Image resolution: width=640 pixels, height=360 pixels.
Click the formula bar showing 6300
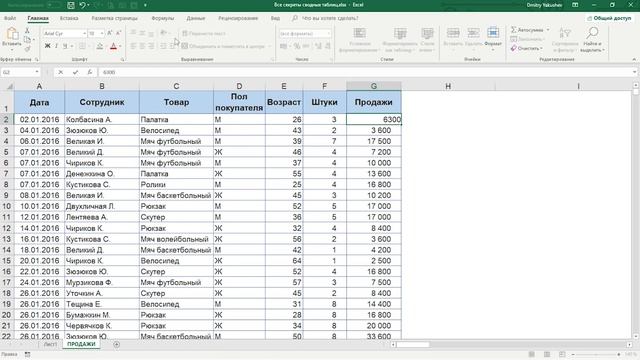(364, 72)
